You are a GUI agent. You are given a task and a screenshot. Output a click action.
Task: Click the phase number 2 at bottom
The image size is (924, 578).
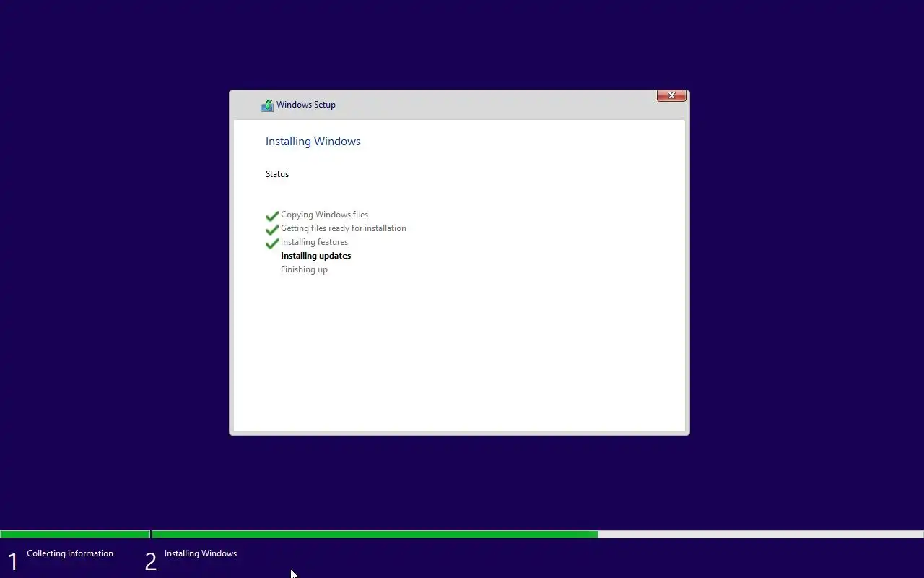(150, 562)
